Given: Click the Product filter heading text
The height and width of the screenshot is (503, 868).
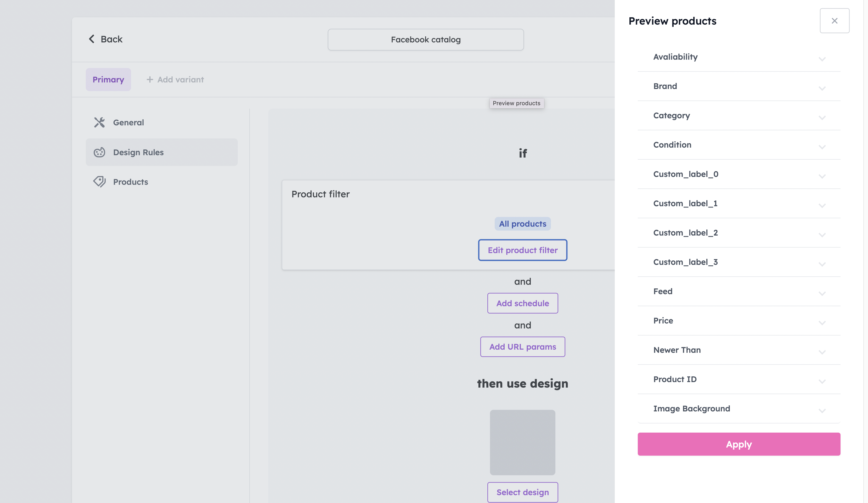Looking at the screenshot, I should (x=320, y=194).
